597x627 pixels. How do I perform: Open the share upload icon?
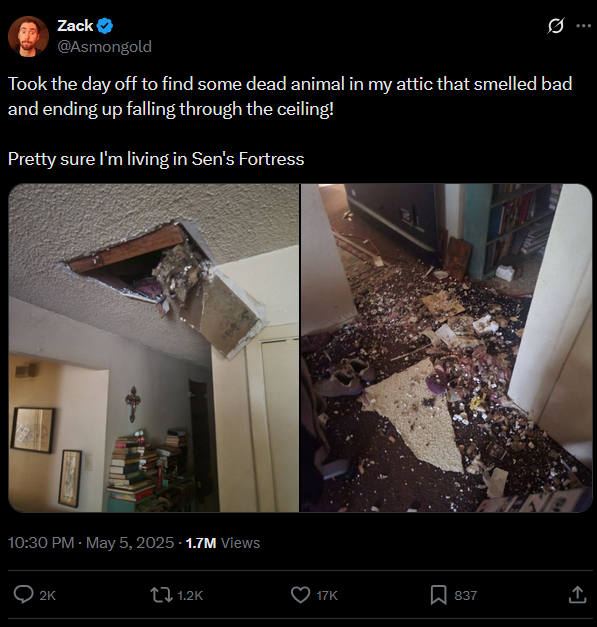(x=577, y=595)
